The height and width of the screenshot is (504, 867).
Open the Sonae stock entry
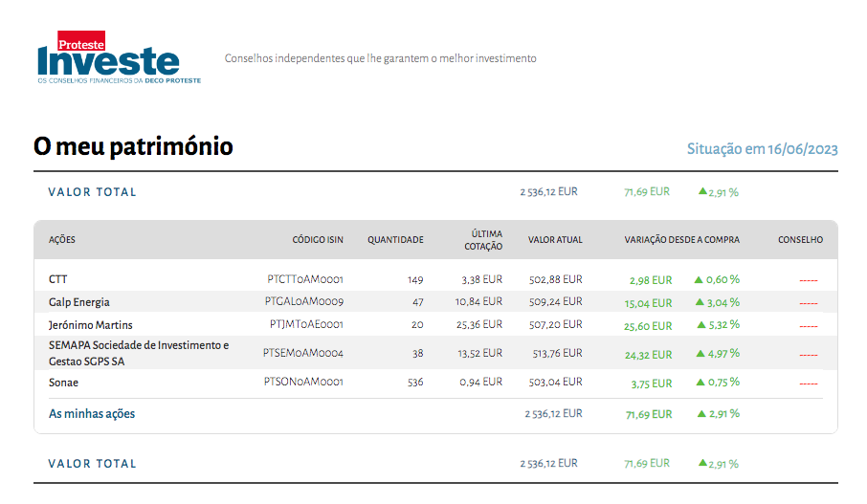63,383
